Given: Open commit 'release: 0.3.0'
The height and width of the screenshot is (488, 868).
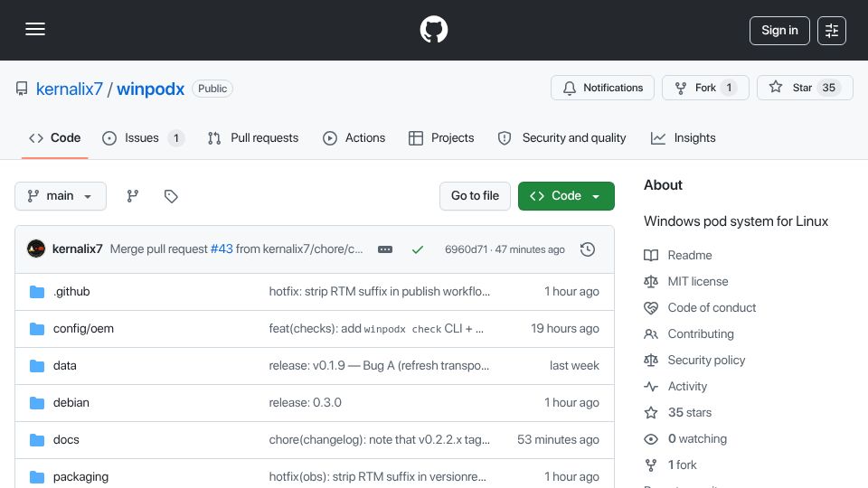Looking at the screenshot, I should [x=305, y=403].
